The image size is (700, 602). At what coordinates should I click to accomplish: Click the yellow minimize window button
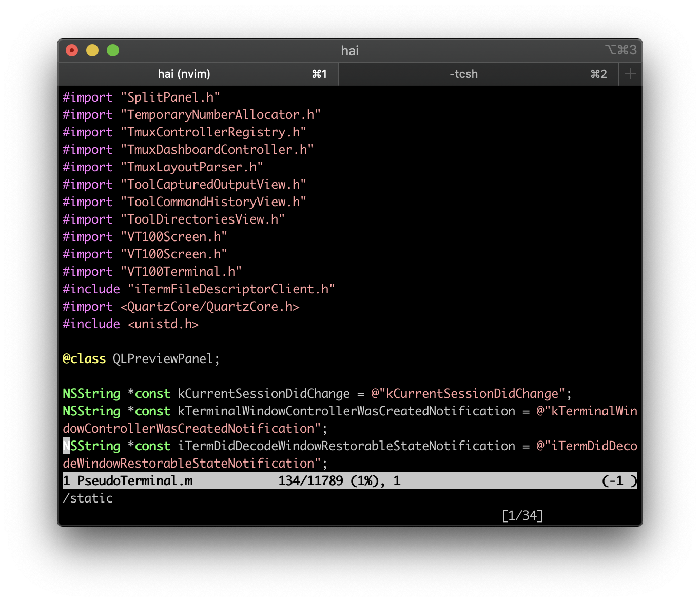92,50
